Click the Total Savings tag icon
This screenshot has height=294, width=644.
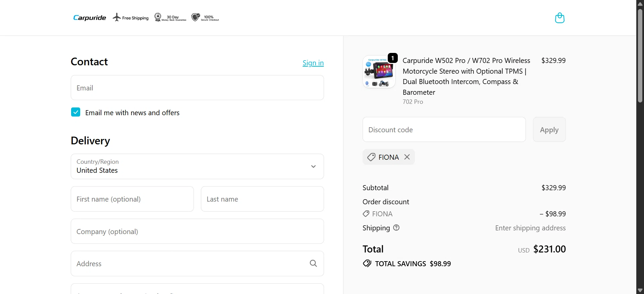click(x=367, y=264)
